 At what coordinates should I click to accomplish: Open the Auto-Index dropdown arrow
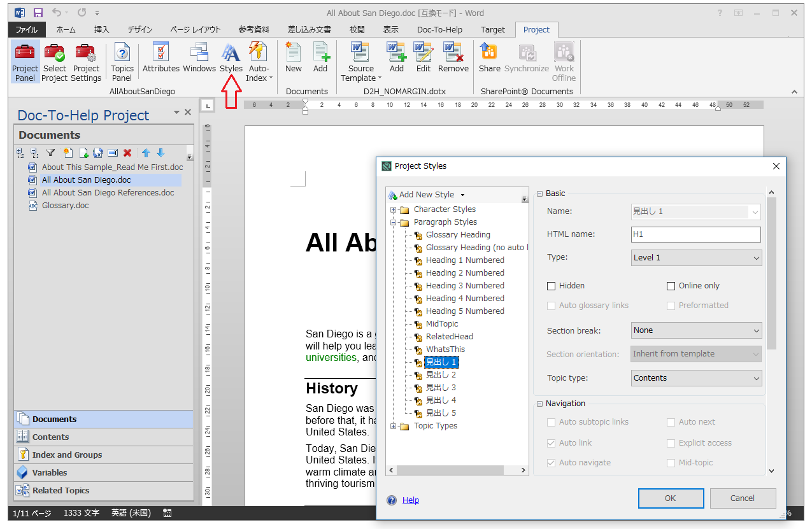271,78
